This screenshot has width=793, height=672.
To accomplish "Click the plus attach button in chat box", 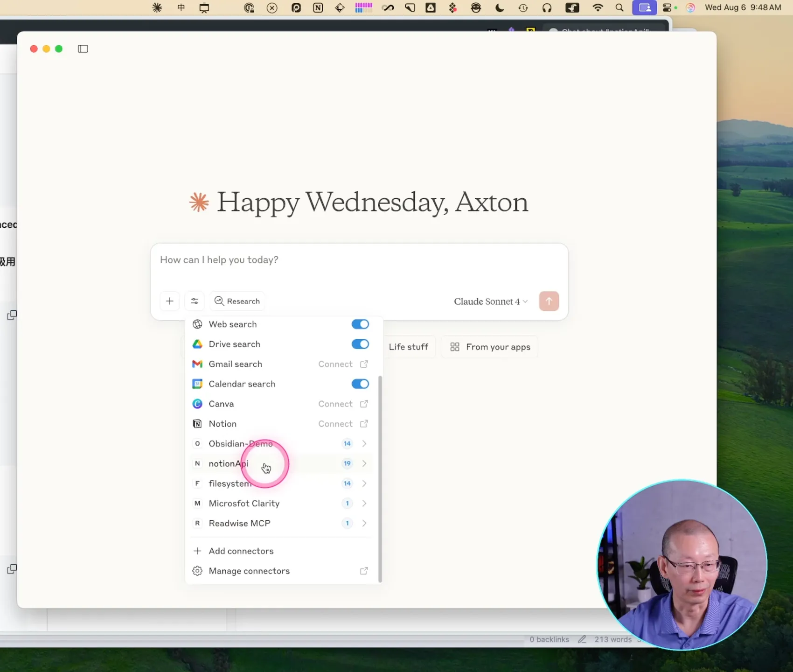I will point(170,301).
